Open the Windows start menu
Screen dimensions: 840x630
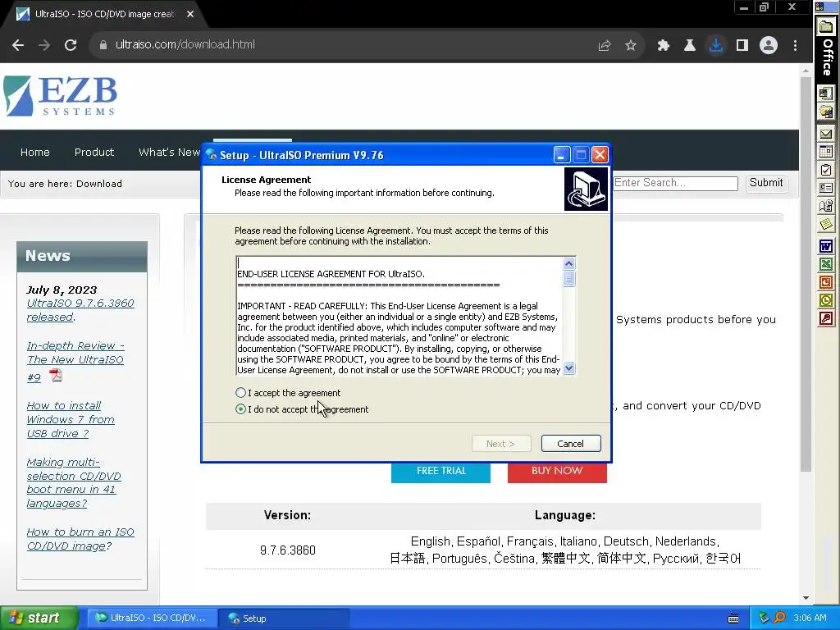39,619
